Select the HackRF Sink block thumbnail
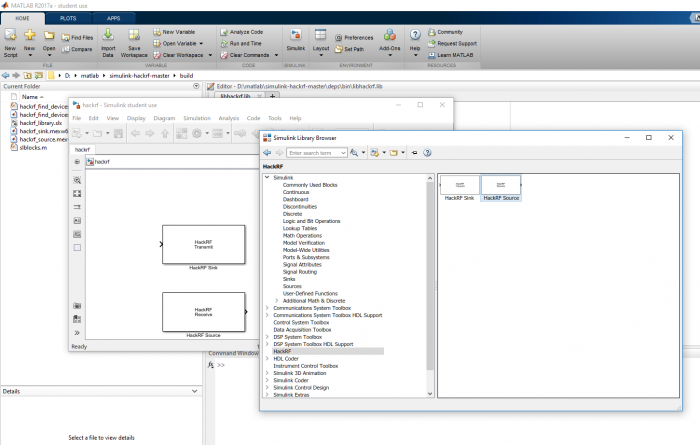This screenshot has height=445, width=700. coord(459,188)
